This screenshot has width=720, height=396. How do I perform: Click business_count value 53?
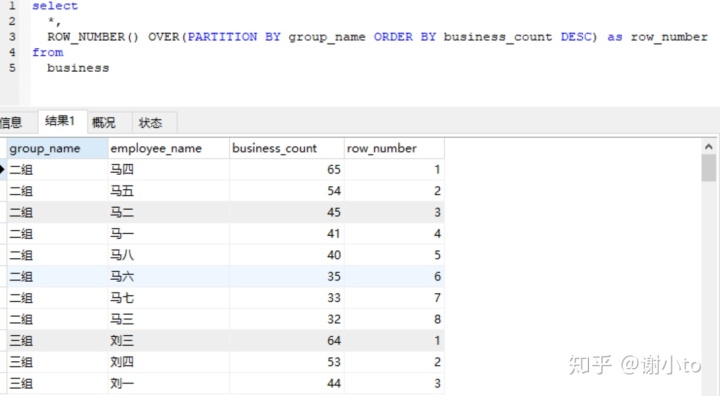point(287,362)
